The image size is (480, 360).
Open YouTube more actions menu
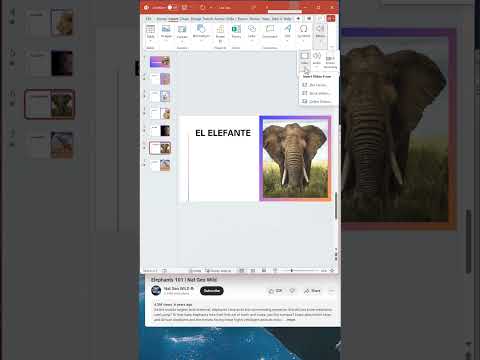click(332, 291)
